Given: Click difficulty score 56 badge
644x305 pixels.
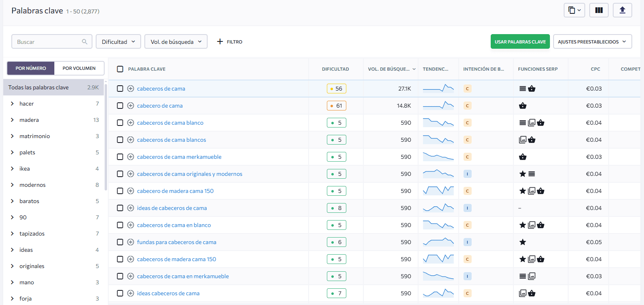Looking at the screenshot, I should click(337, 89).
